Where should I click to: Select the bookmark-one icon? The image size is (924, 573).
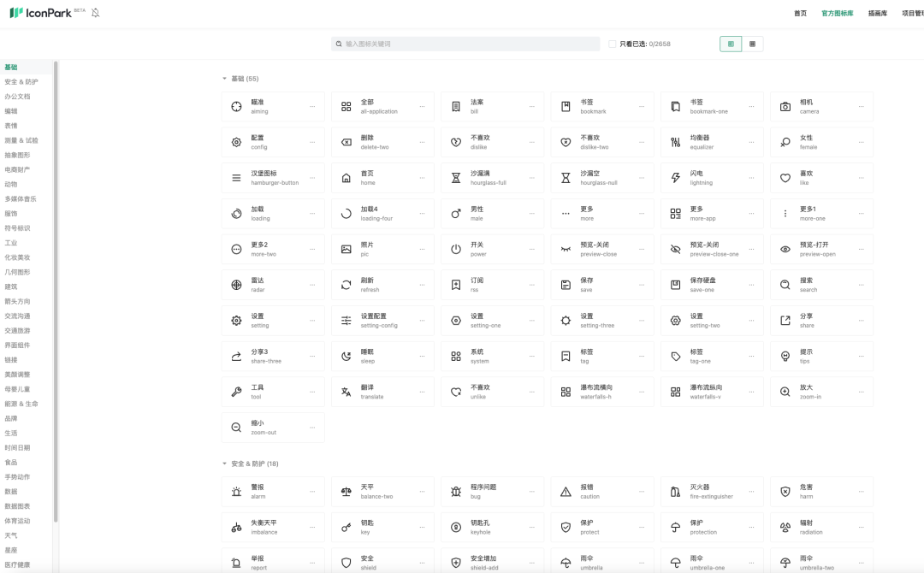tap(675, 107)
